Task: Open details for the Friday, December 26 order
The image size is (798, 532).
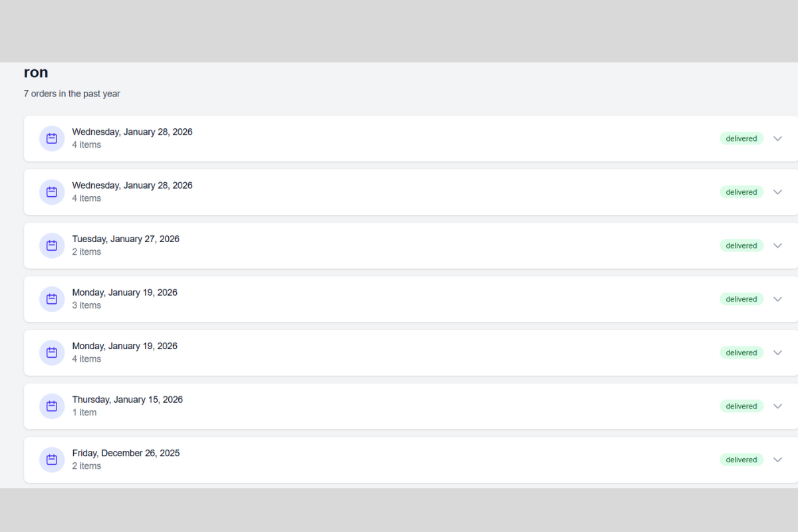Action: (x=777, y=460)
